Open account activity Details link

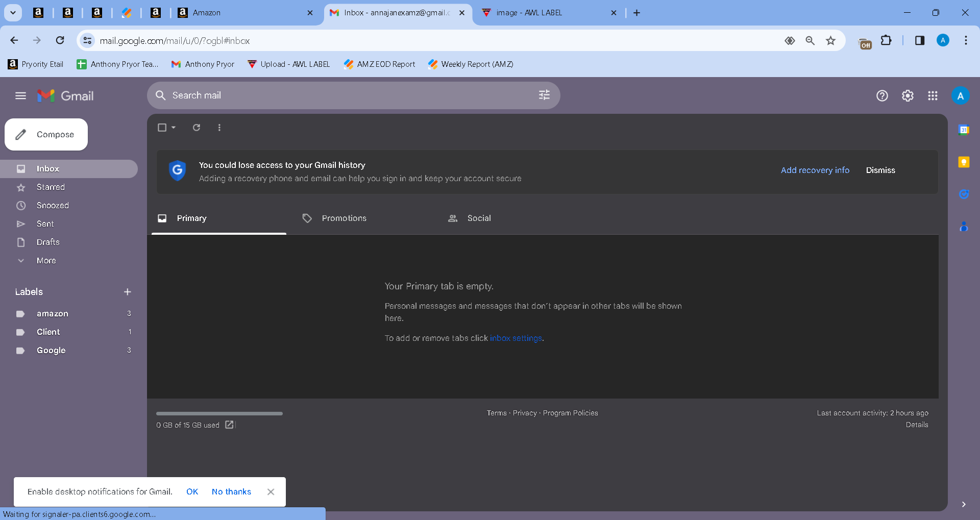click(917, 425)
